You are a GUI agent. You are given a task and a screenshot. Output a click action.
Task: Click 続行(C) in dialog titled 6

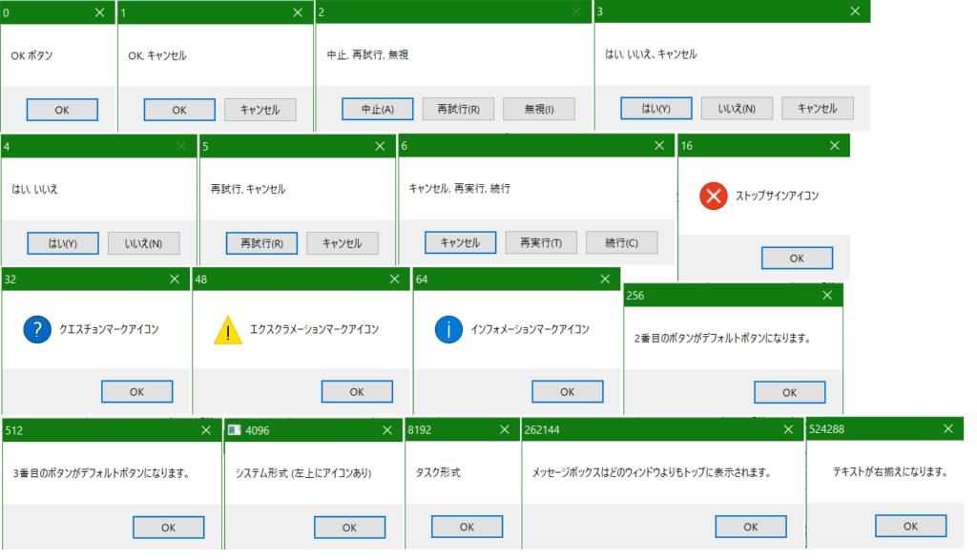coord(622,242)
